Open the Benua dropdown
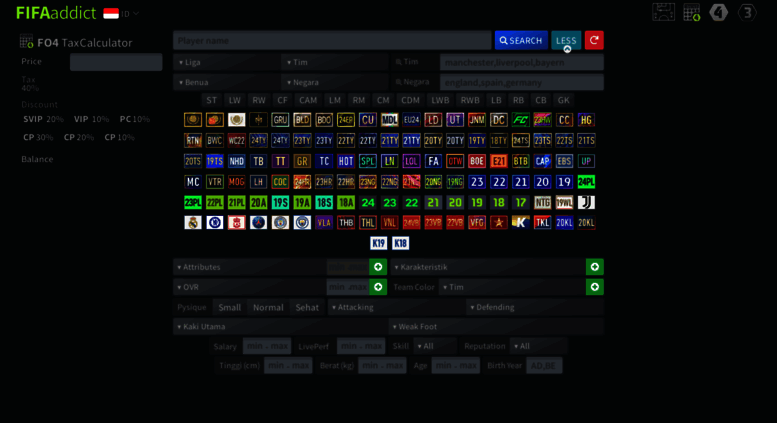Image resolution: width=777 pixels, height=423 pixels. pyautogui.click(x=226, y=82)
